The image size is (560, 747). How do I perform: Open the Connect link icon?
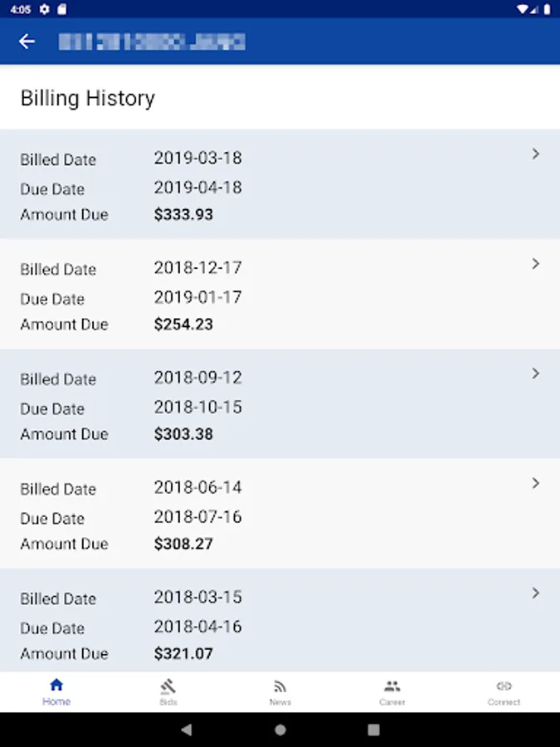[504, 686]
